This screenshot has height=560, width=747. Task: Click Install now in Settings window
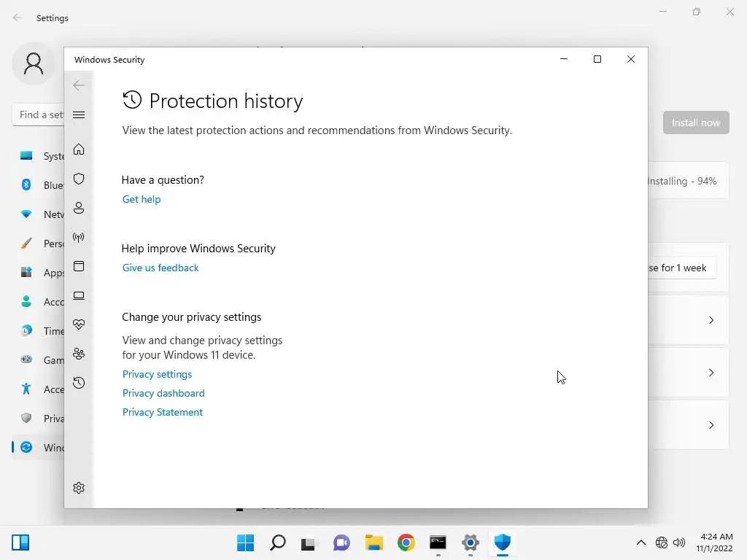695,122
